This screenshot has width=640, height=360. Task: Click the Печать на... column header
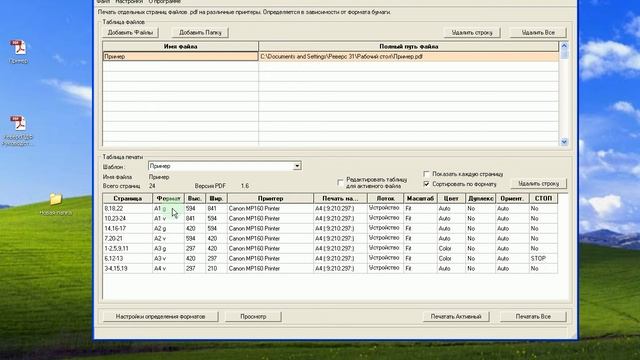(x=340, y=198)
